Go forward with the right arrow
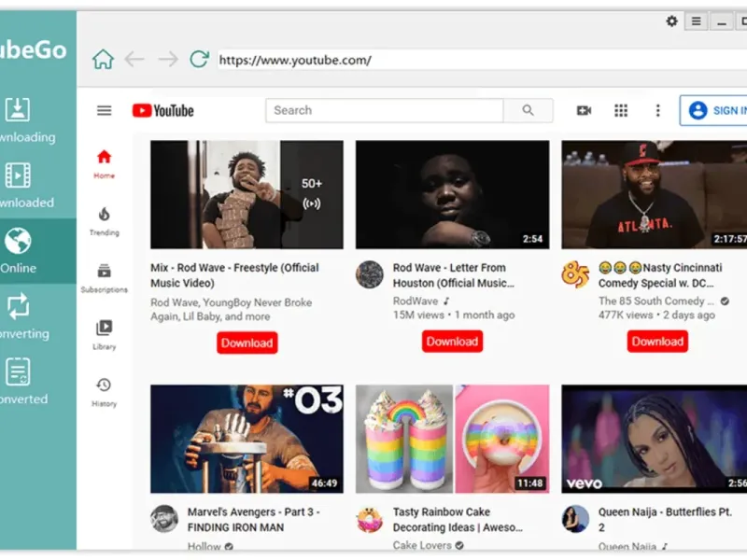This screenshot has height=560, width=747. [168, 60]
